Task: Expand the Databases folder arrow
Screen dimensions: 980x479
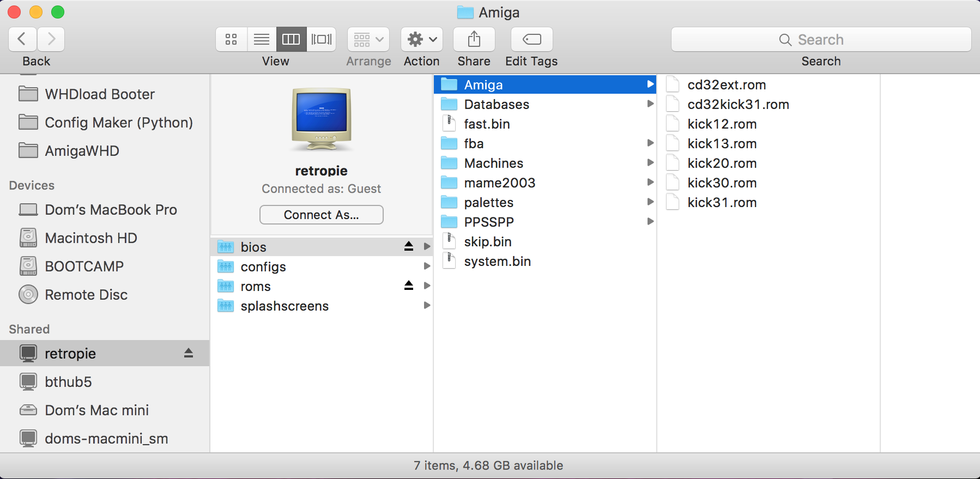Action: click(650, 104)
